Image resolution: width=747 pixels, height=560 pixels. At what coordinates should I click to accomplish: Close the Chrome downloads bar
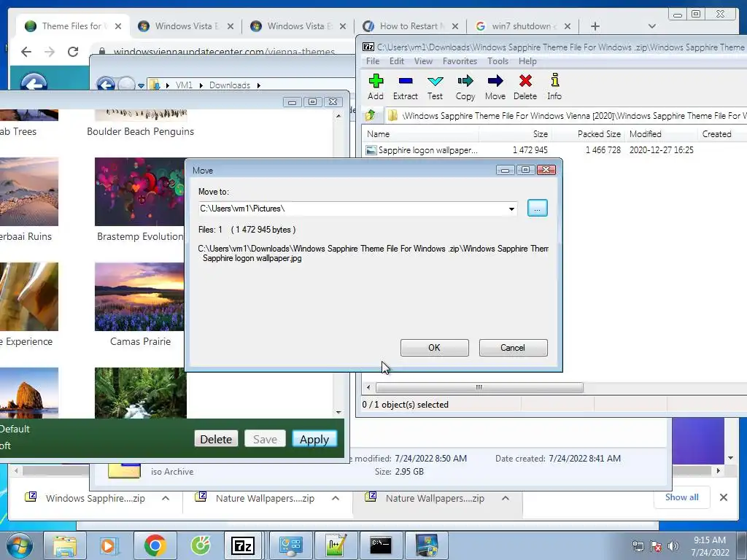(723, 497)
